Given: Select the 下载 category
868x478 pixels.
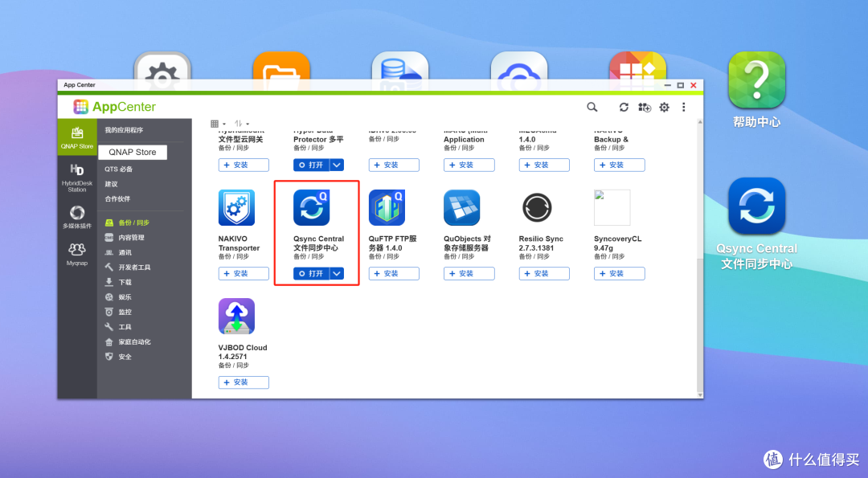Looking at the screenshot, I should click(118, 282).
